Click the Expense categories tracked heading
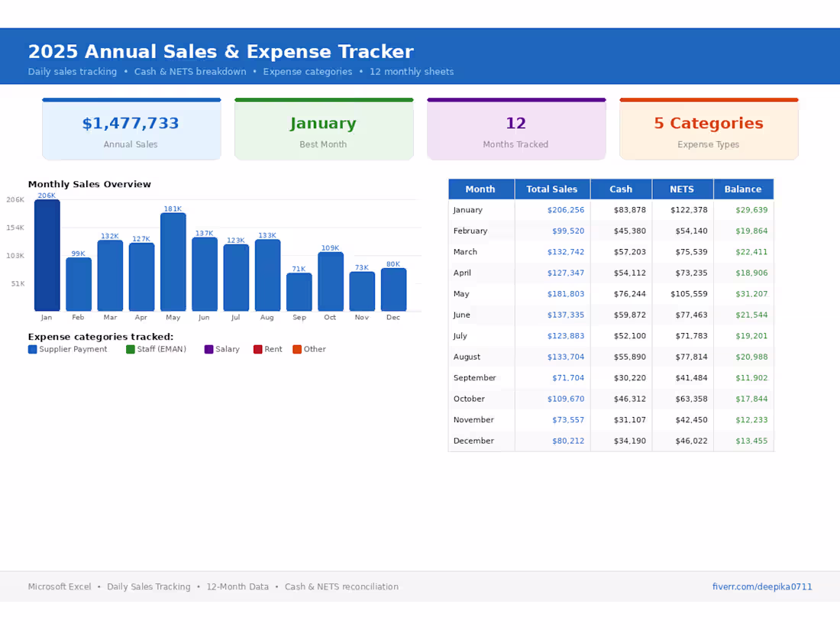Image resolution: width=840 pixels, height=630 pixels. click(x=101, y=337)
